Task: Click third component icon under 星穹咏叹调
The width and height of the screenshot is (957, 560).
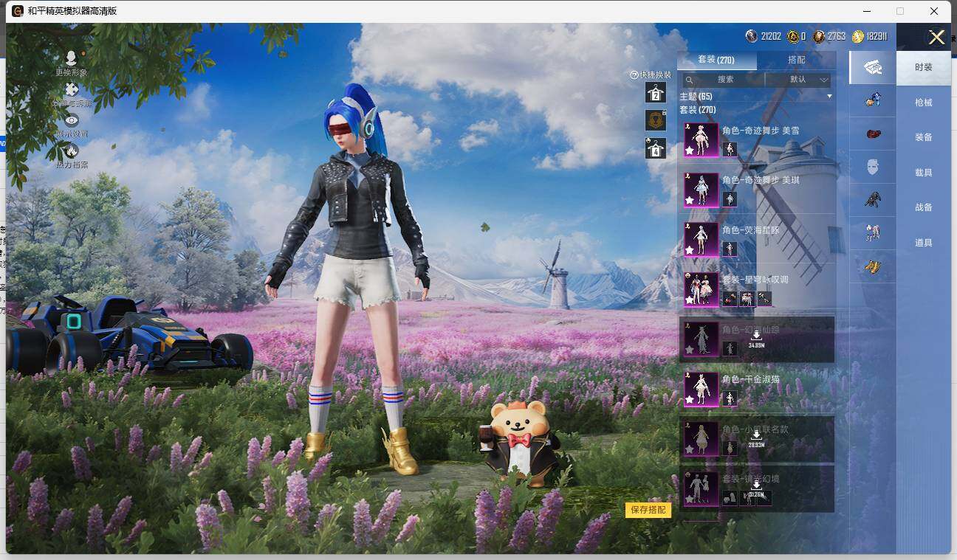Action: (764, 299)
